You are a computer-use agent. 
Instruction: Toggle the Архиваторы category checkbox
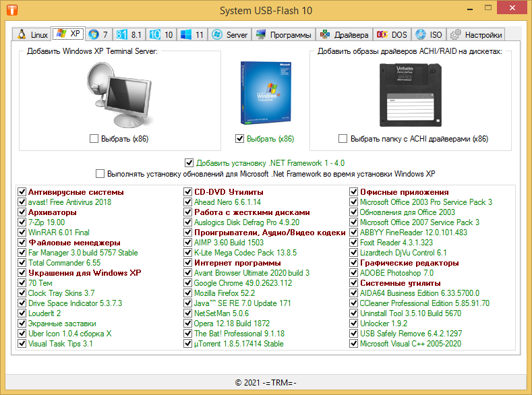tap(22, 212)
